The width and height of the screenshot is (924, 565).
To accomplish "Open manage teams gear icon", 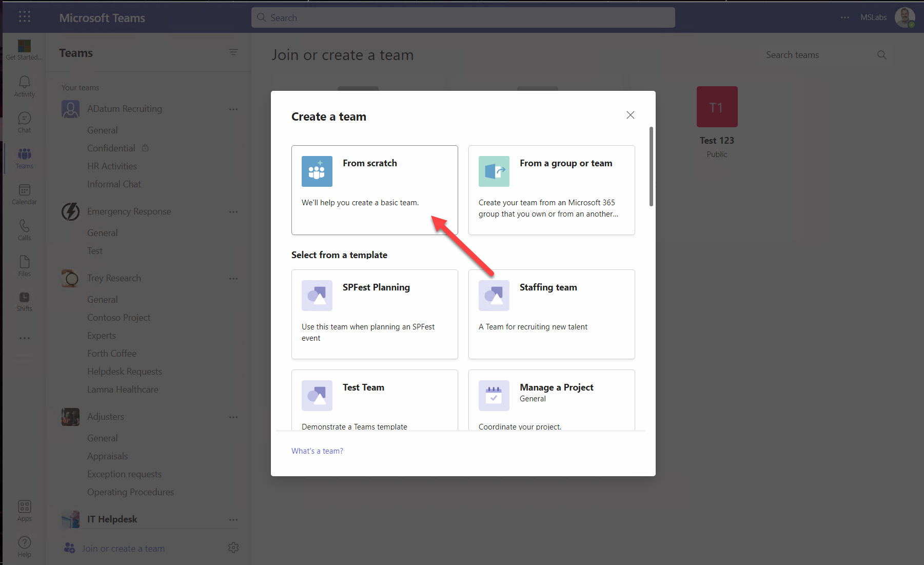I will click(x=233, y=548).
